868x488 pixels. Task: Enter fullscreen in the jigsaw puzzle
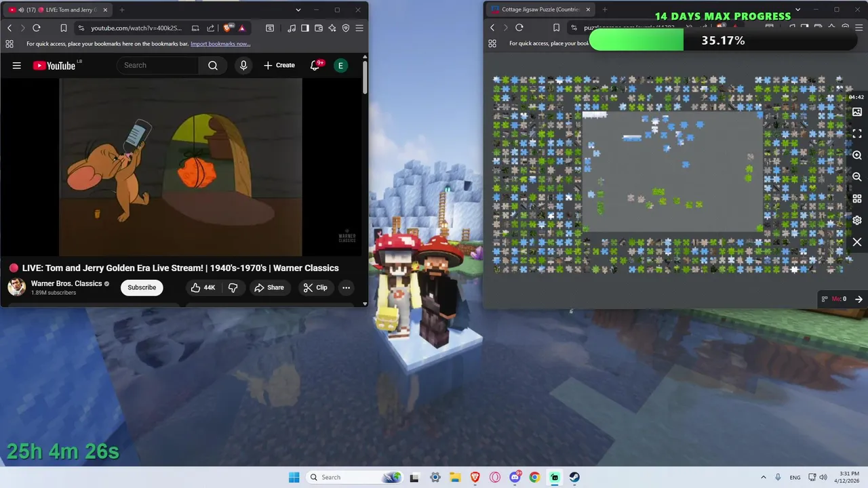tap(857, 134)
